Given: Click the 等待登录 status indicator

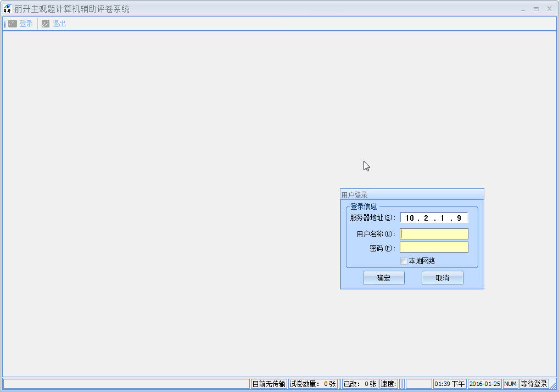Looking at the screenshot, I should 534,384.
